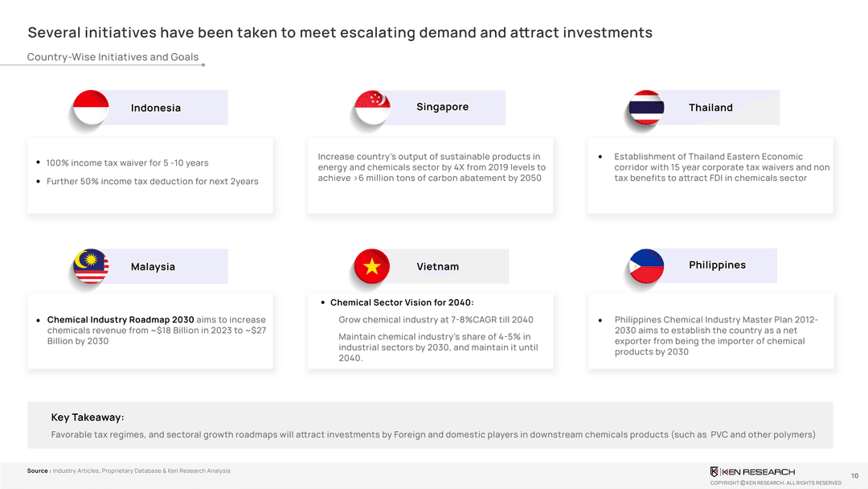Click the Ken Research logo
868x489 pixels.
(752, 471)
